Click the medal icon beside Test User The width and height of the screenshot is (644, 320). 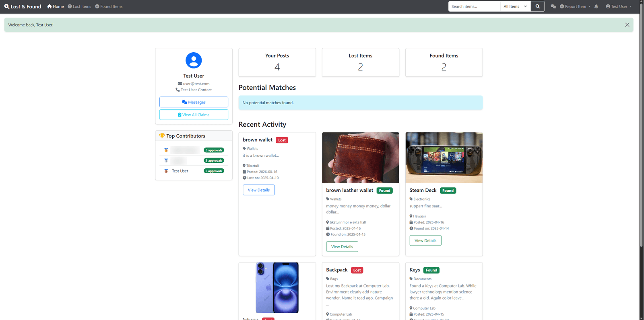166,171
